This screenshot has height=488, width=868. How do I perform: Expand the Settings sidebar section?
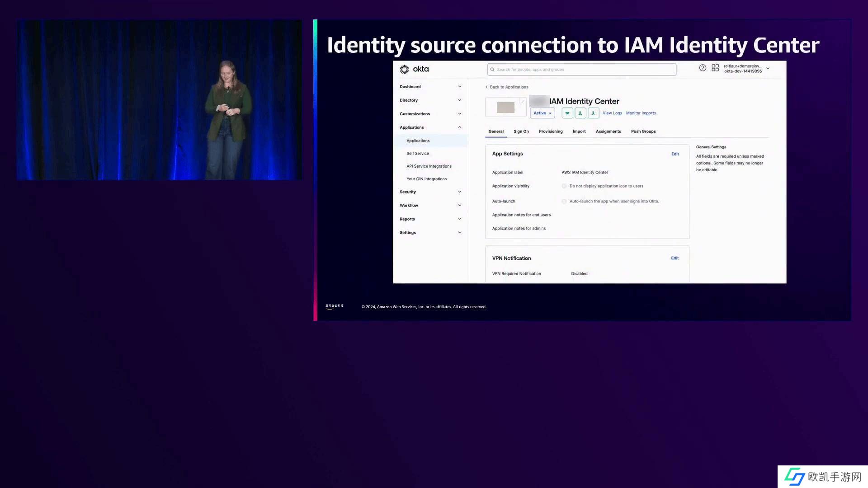430,233
